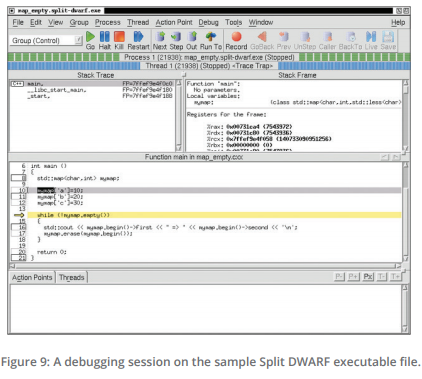Viewport: 422px width, 379px height.
Task: Click the GoBack icon
Action: (262, 37)
